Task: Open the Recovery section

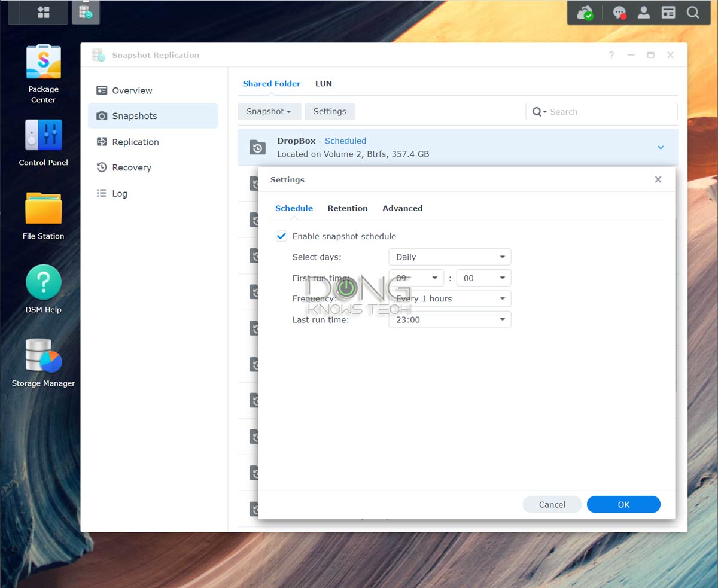Action: pyautogui.click(x=131, y=167)
